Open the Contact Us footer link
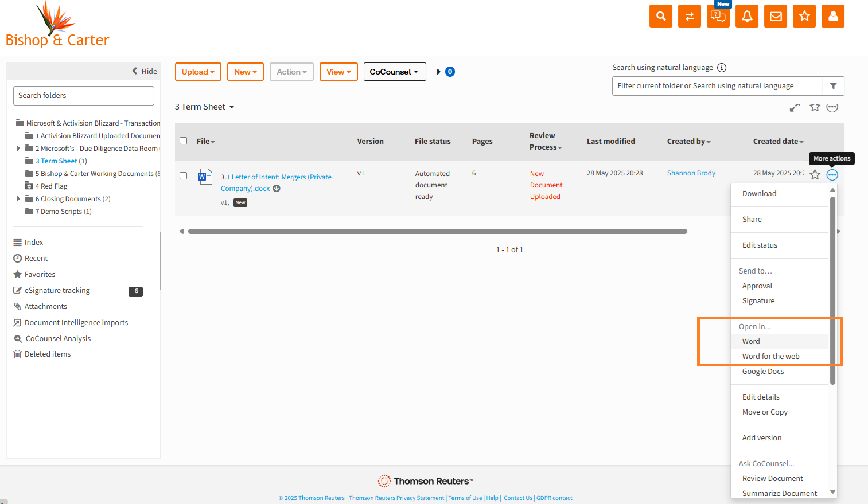The image size is (868, 504). [x=518, y=498]
